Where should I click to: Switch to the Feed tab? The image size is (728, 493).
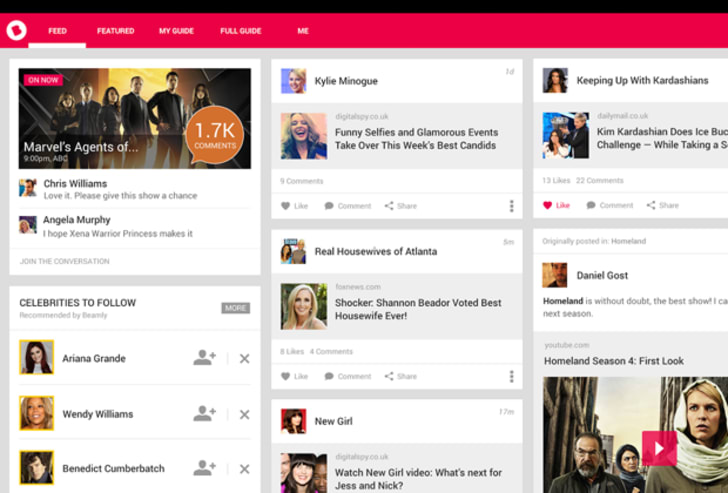[57, 31]
